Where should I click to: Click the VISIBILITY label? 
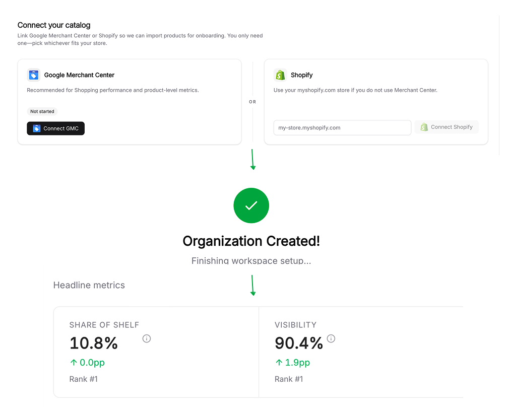[296, 325]
